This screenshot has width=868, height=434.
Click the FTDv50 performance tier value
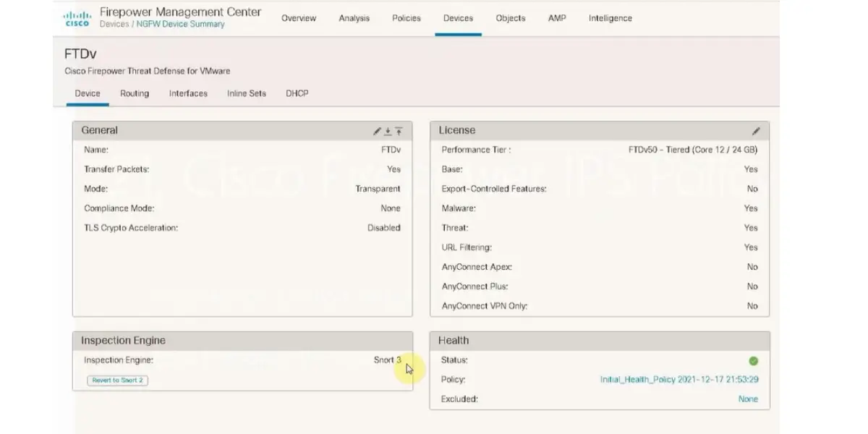tap(693, 150)
